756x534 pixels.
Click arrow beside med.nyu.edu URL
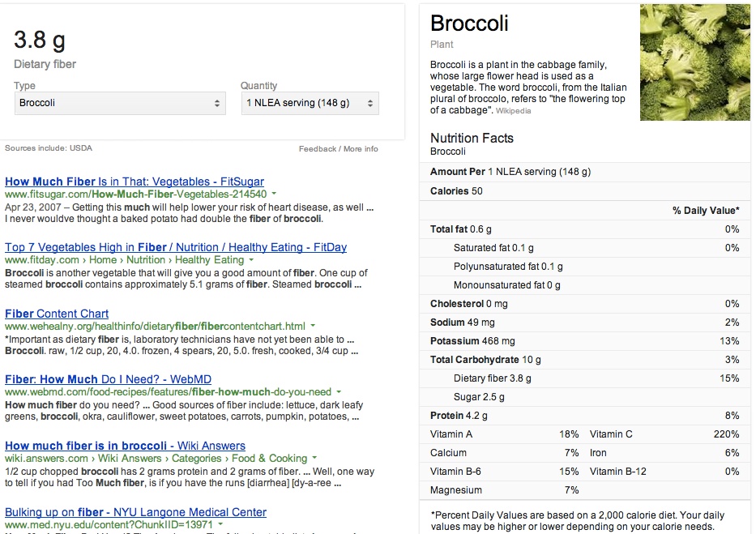[x=221, y=524]
